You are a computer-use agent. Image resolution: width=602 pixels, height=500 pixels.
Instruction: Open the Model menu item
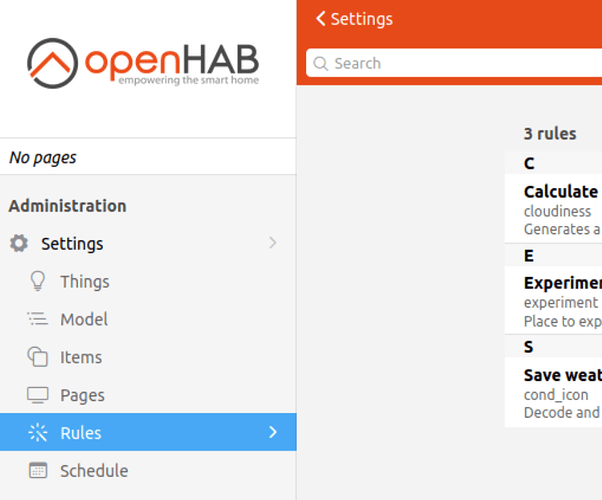pyautogui.click(x=84, y=320)
